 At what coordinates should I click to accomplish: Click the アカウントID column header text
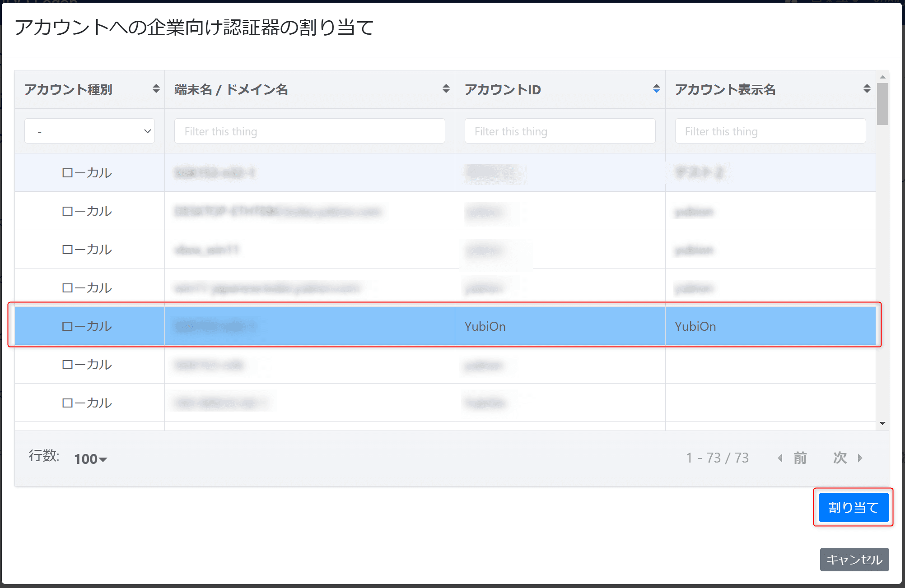pyautogui.click(x=503, y=89)
